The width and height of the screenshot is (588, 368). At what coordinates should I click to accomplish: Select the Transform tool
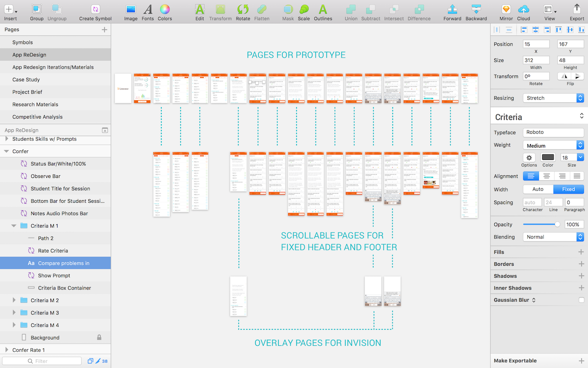(220, 9)
